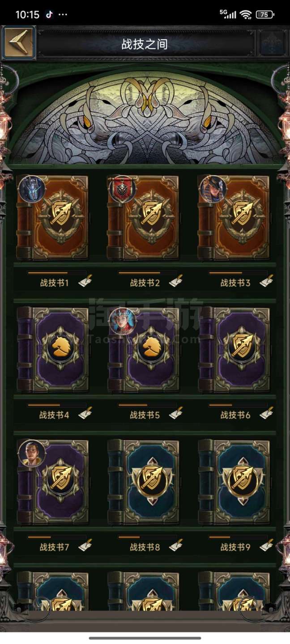Open the purple 战技书4 cavalry book
The height and width of the screenshot is (644, 290).
(52, 349)
